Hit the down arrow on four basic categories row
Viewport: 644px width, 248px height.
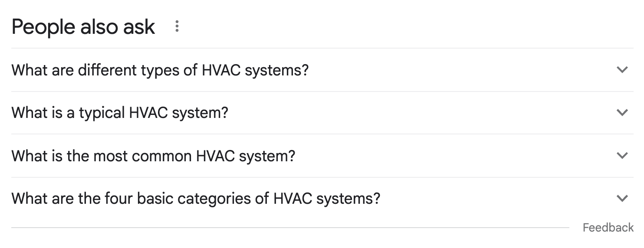pyautogui.click(x=622, y=199)
